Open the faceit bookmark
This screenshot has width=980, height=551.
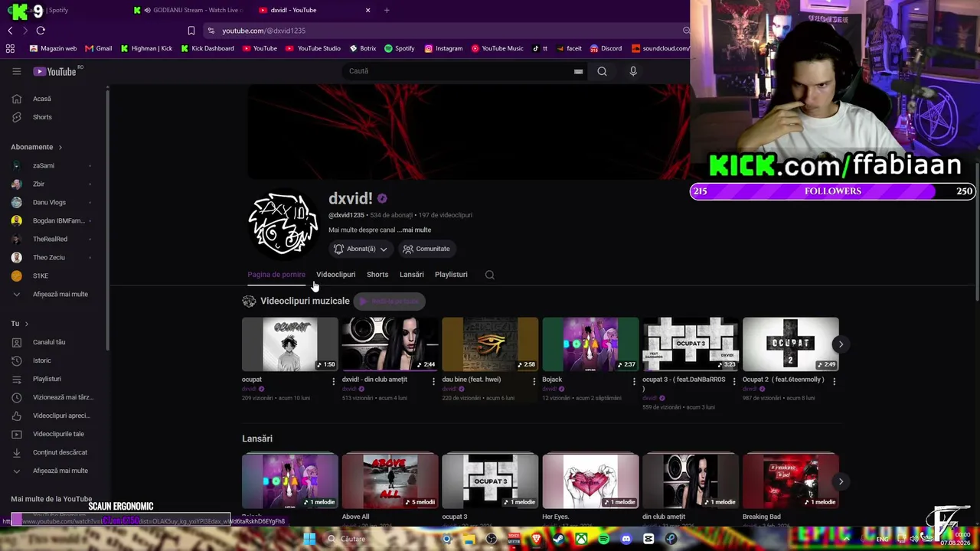[x=568, y=48]
